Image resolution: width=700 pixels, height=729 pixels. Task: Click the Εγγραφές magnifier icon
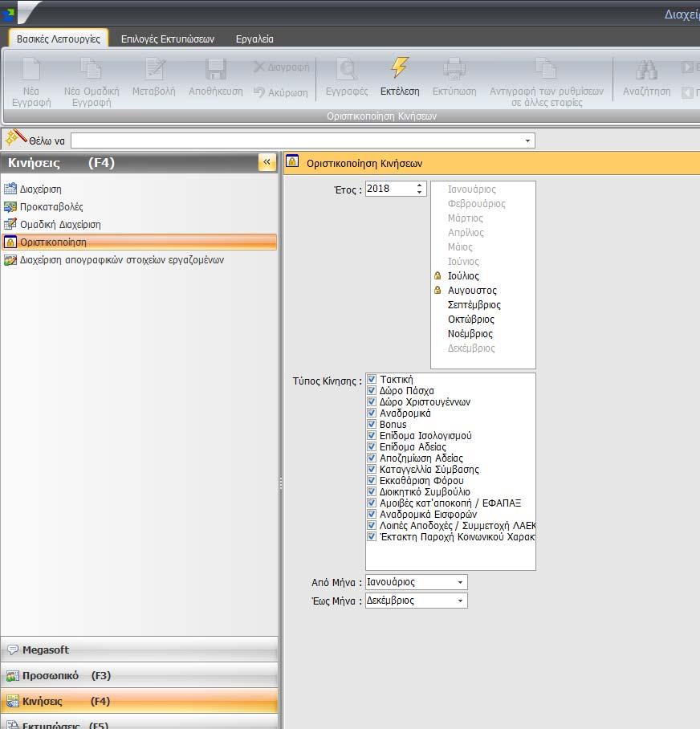[347, 68]
